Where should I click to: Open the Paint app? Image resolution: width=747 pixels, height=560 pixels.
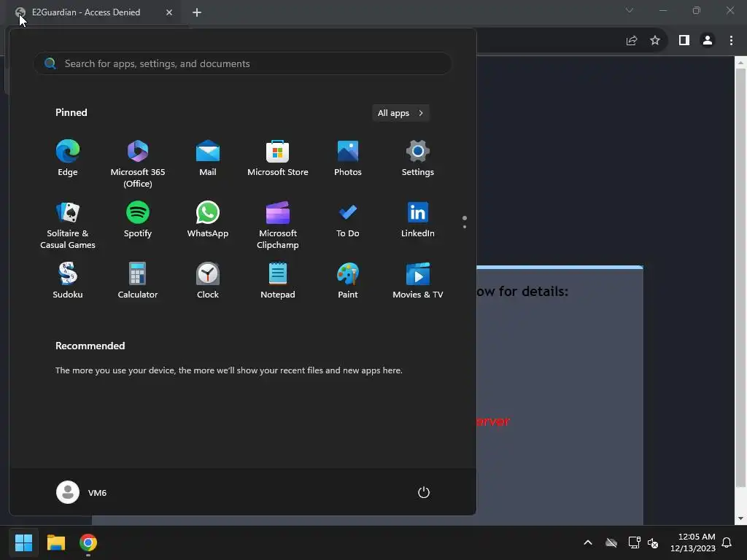point(348,281)
